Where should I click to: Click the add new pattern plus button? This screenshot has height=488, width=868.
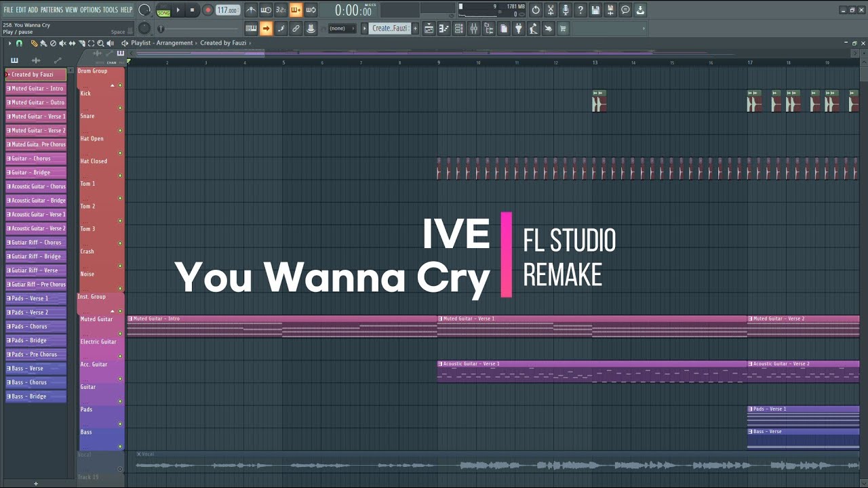(415, 28)
